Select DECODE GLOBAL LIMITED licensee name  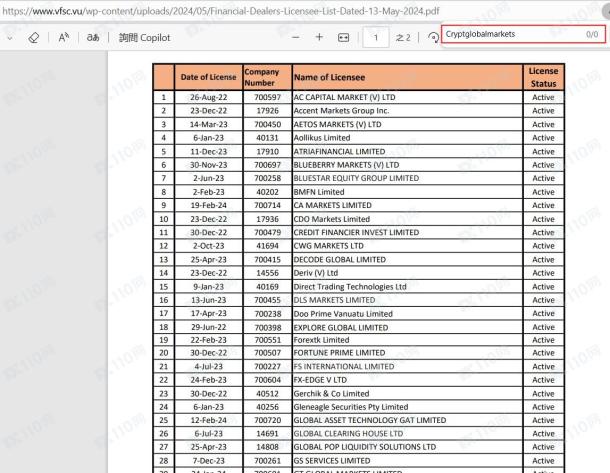pyautogui.click(x=340, y=259)
